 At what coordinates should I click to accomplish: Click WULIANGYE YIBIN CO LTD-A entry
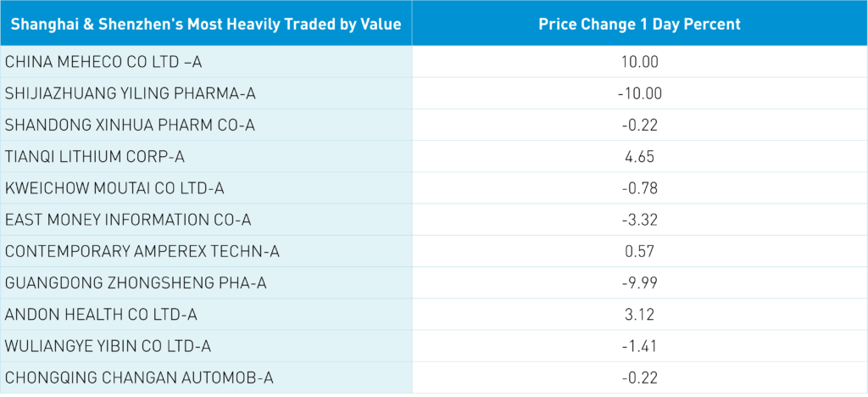pyautogui.click(x=108, y=346)
